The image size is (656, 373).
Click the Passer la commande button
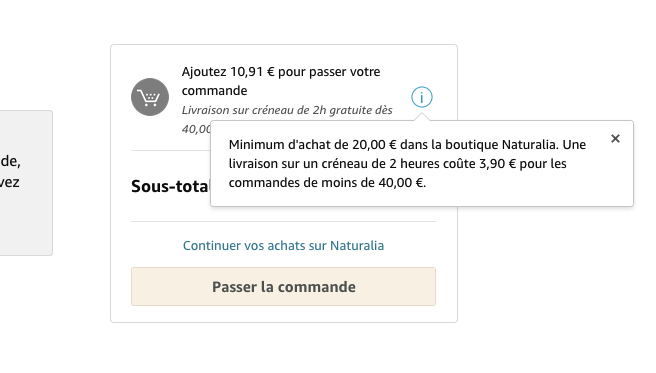283,286
